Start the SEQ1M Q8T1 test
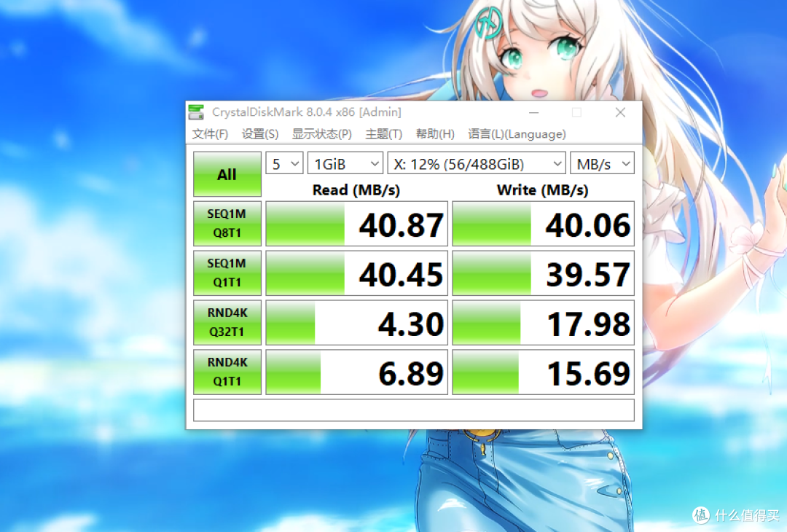Image resolution: width=787 pixels, height=532 pixels. pyautogui.click(x=227, y=223)
